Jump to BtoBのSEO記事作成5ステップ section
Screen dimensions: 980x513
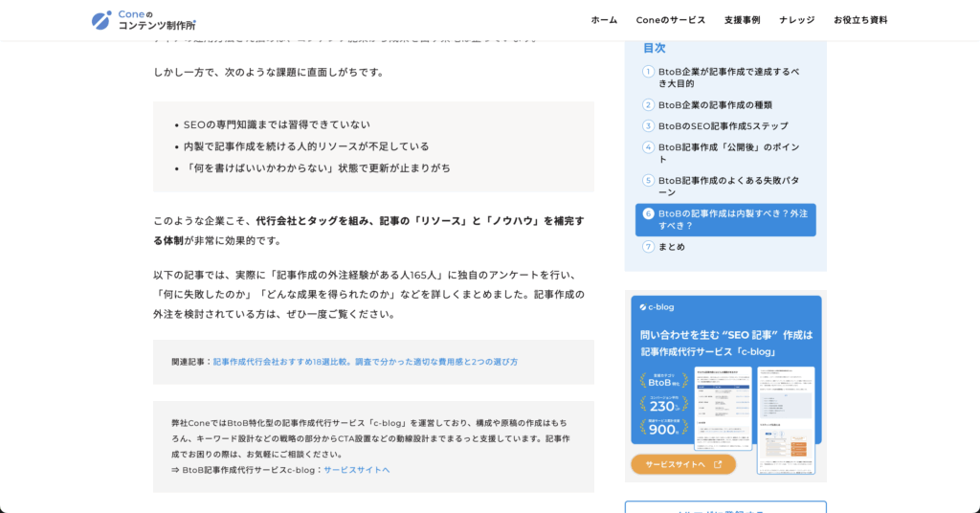pos(724,126)
